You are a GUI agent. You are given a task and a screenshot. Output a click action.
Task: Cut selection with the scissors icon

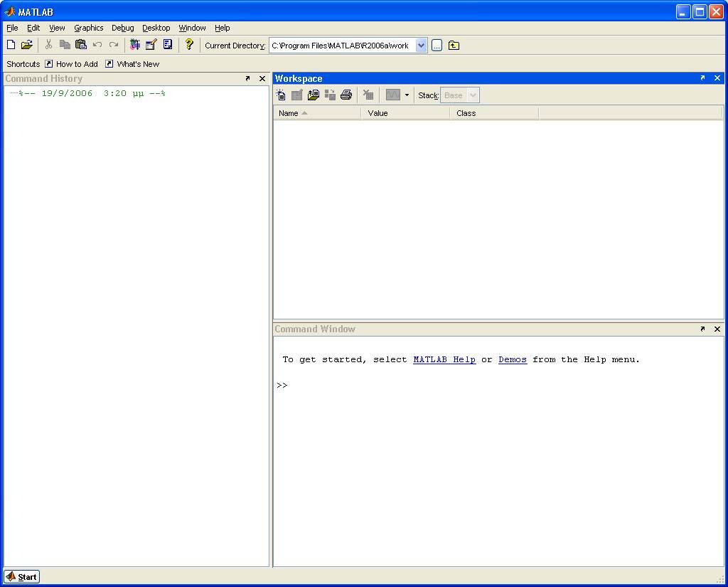48,45
